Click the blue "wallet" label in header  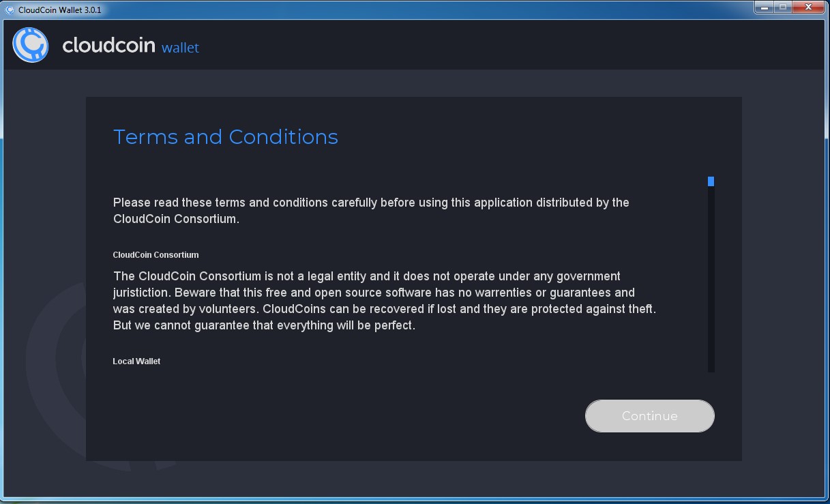[180, 48]
